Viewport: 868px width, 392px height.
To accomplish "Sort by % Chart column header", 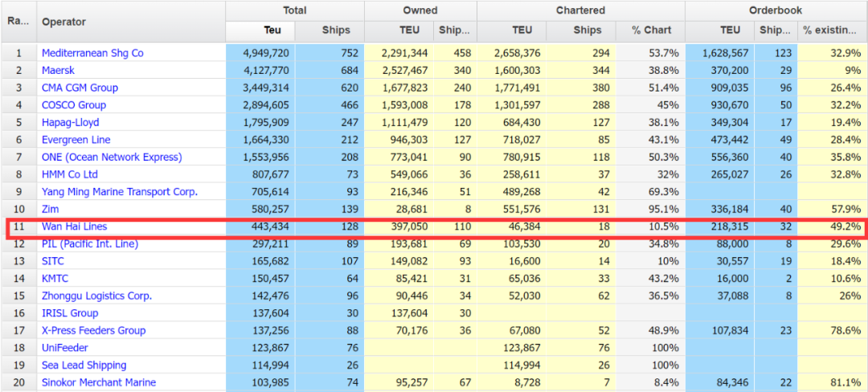I will [650, 31].
